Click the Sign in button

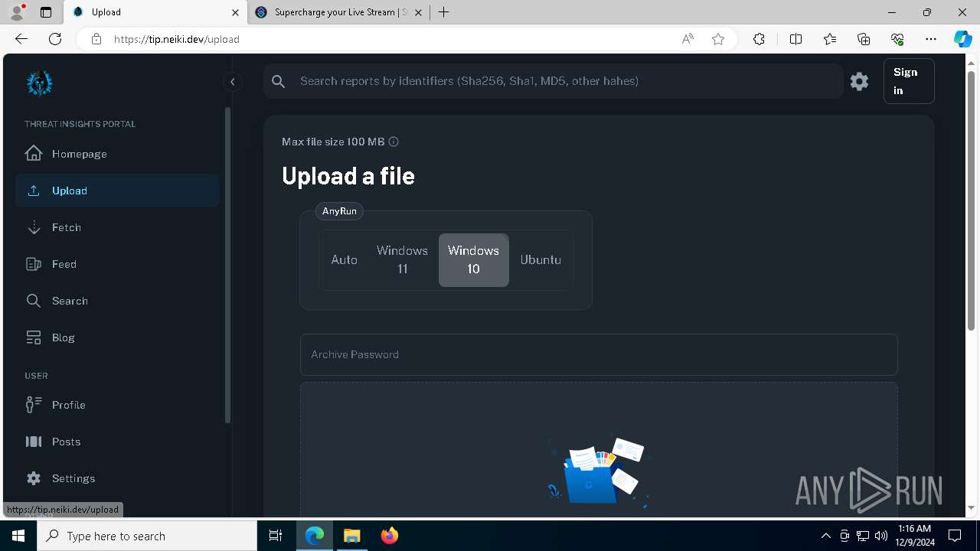[x=909, y=81]
